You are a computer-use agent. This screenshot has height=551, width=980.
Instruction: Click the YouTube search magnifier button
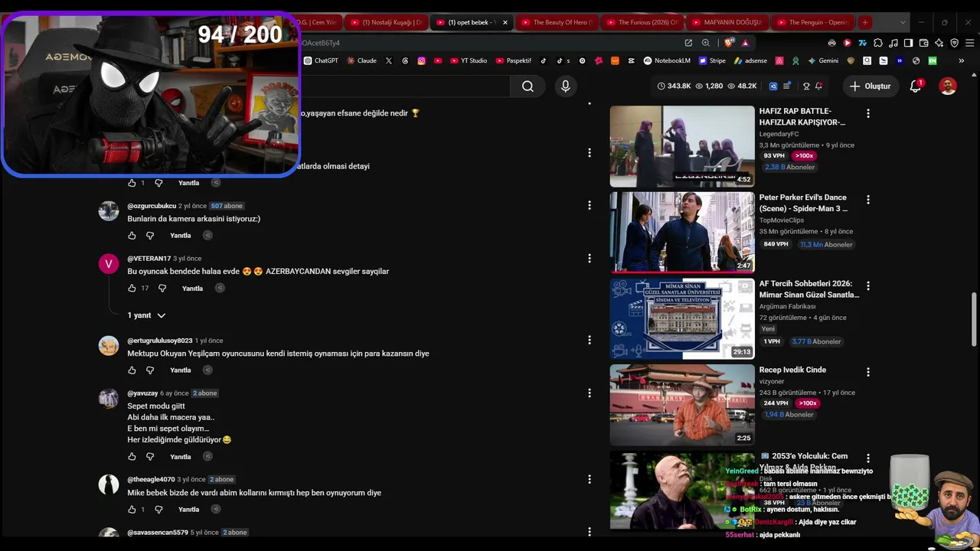[528, 86]
